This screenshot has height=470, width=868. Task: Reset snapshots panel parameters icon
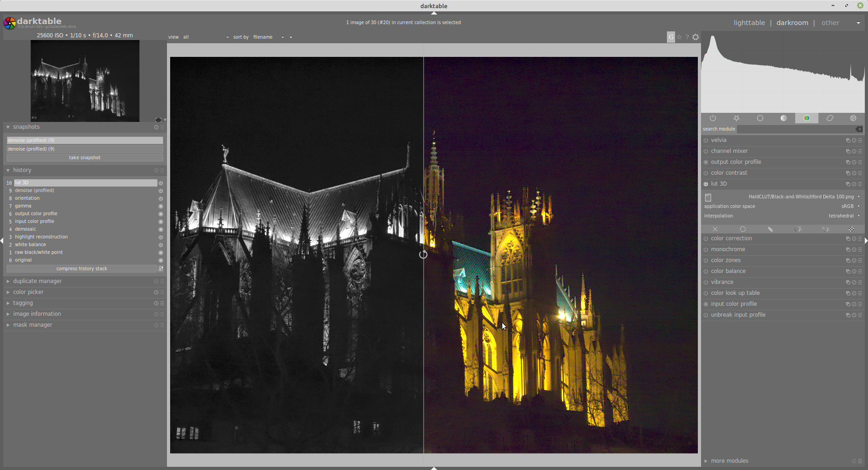point(156,127)
